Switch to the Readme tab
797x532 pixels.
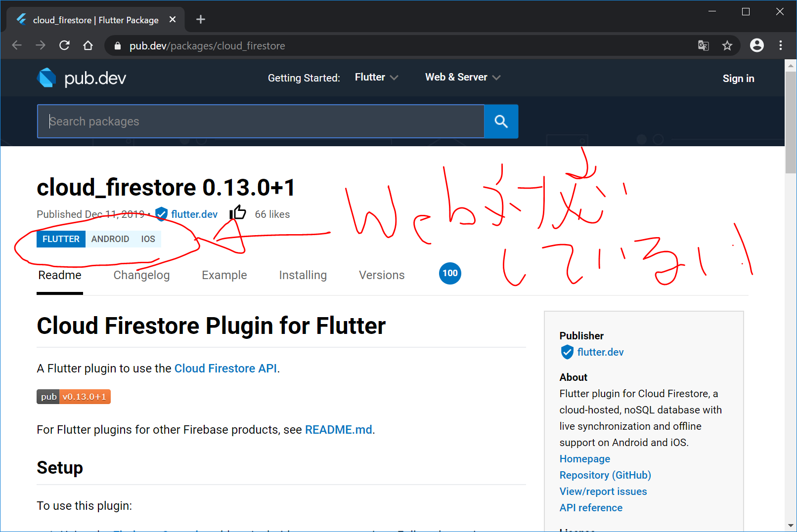coord(60,275)
